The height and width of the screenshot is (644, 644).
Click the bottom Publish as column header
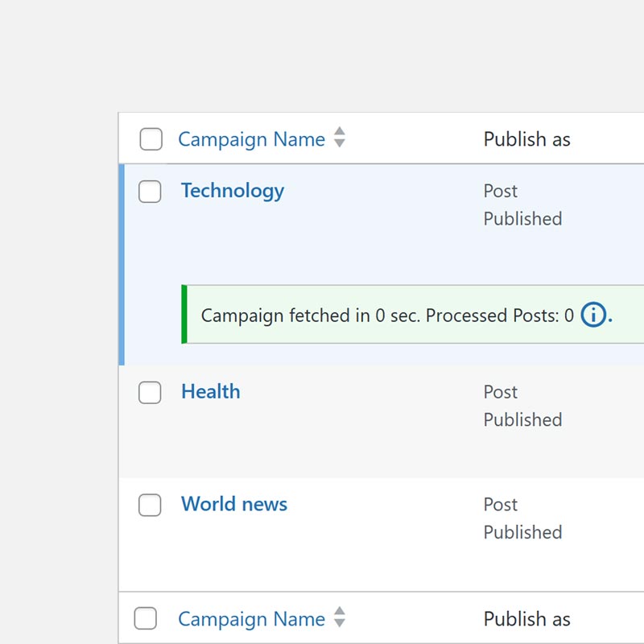coord(526,619)
